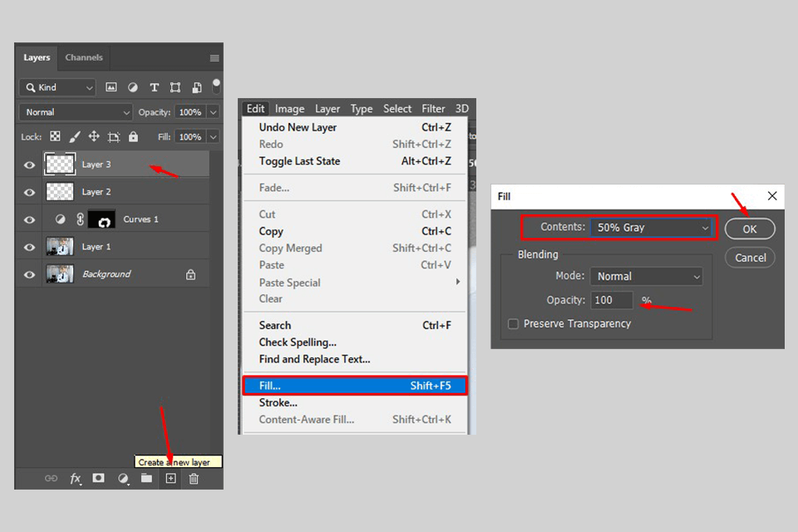Open the Filter menu
Image resolution: width=798 pixels, height=532 pixels.
point(433,108)
